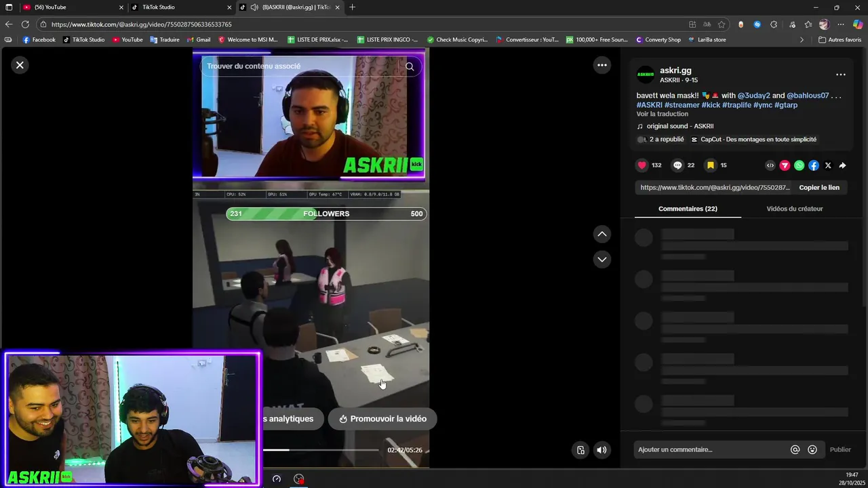
Task: Open comments via speech bubble icon
Action: (677, 165)
